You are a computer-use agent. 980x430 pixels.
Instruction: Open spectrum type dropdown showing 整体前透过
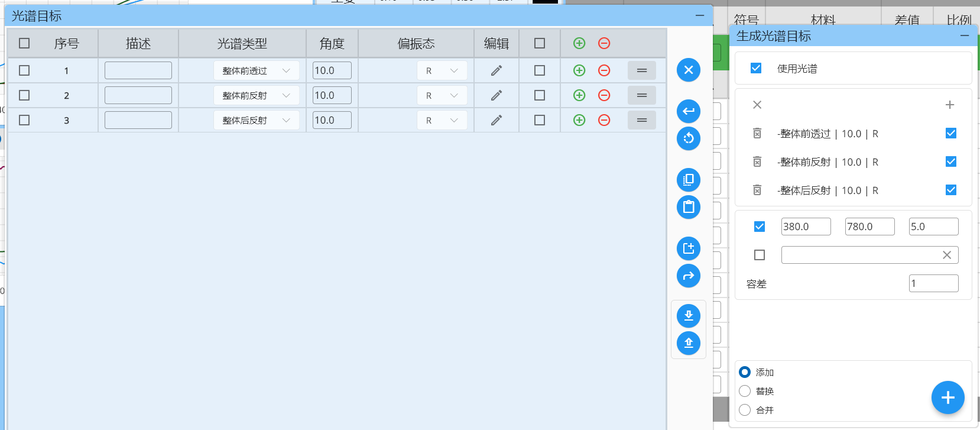[256, 70]
